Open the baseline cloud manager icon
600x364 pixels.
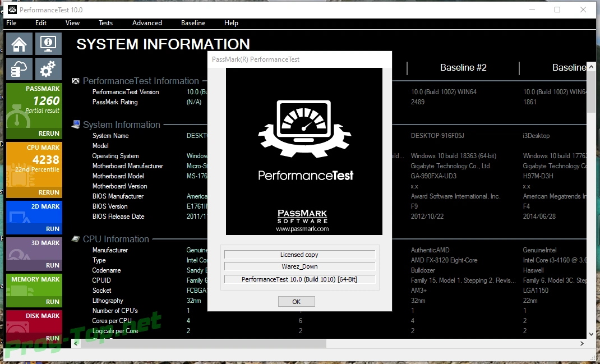(19, 69)
